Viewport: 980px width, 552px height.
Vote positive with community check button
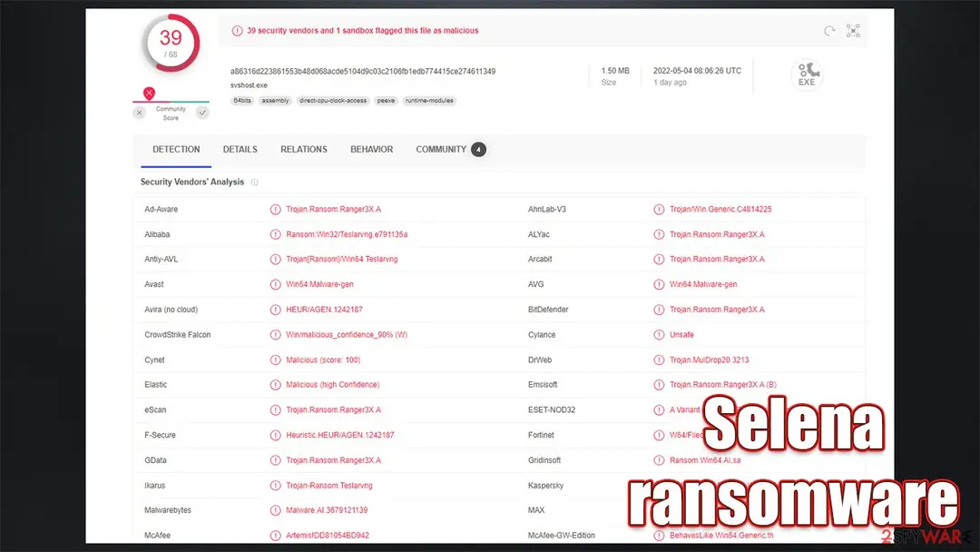pos(202,113)
